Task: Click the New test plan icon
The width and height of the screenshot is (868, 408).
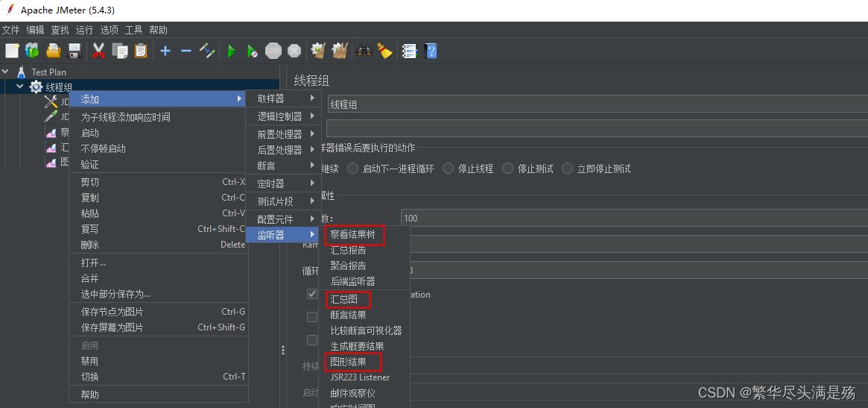Action: (12, 51)
